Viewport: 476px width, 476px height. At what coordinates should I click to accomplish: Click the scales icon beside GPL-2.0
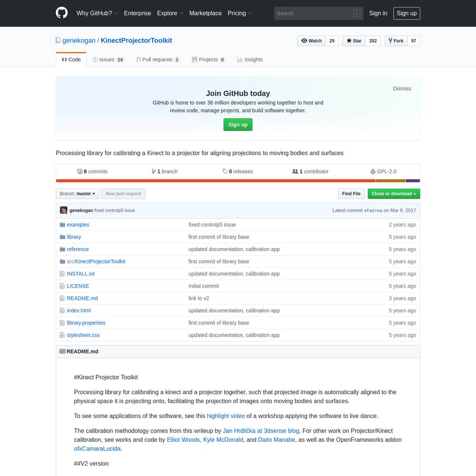(x=373, y=171)
